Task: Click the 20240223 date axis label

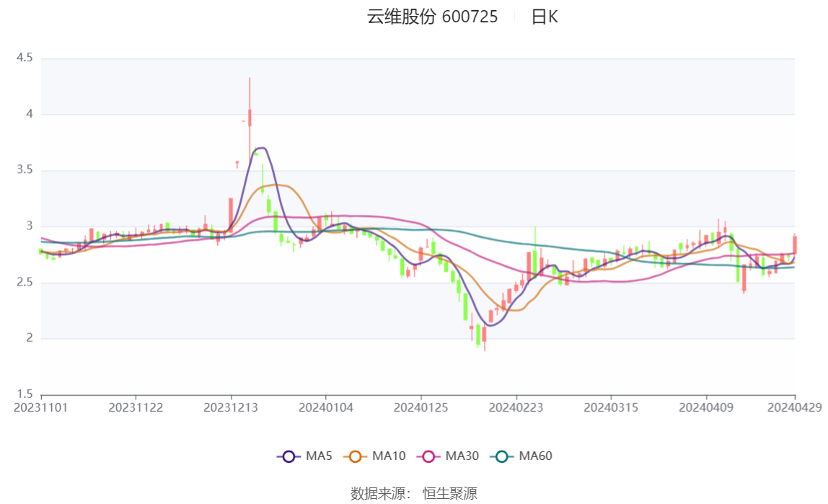Action: pos(516,407)
